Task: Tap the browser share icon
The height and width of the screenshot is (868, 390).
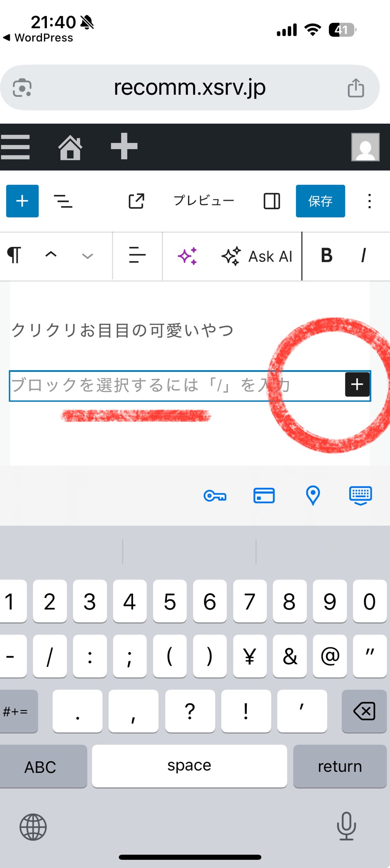Action: click(356, 88)
